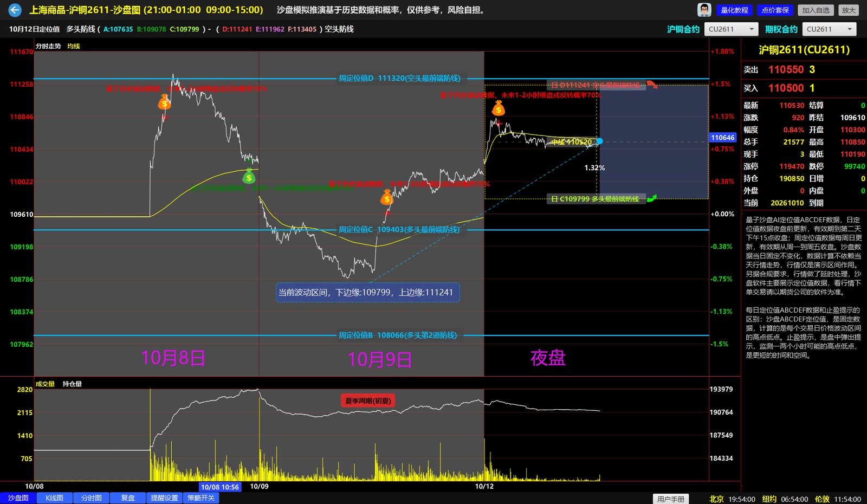Toggle the 均线 legend label
The image size is (867, 504).
point(74,46)
